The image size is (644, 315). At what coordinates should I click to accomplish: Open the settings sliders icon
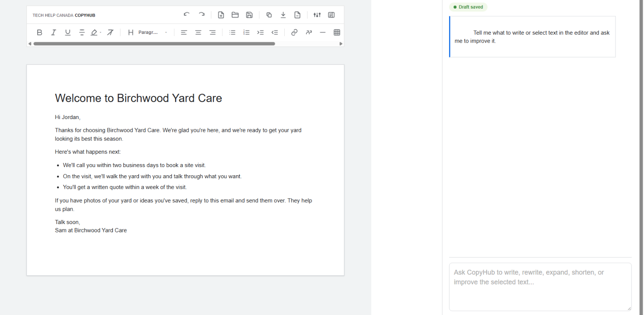(x=317, y=15)
